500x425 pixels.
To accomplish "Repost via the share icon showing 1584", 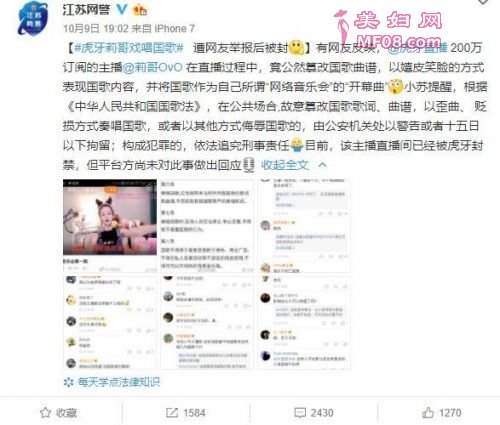I will point(186,413).
